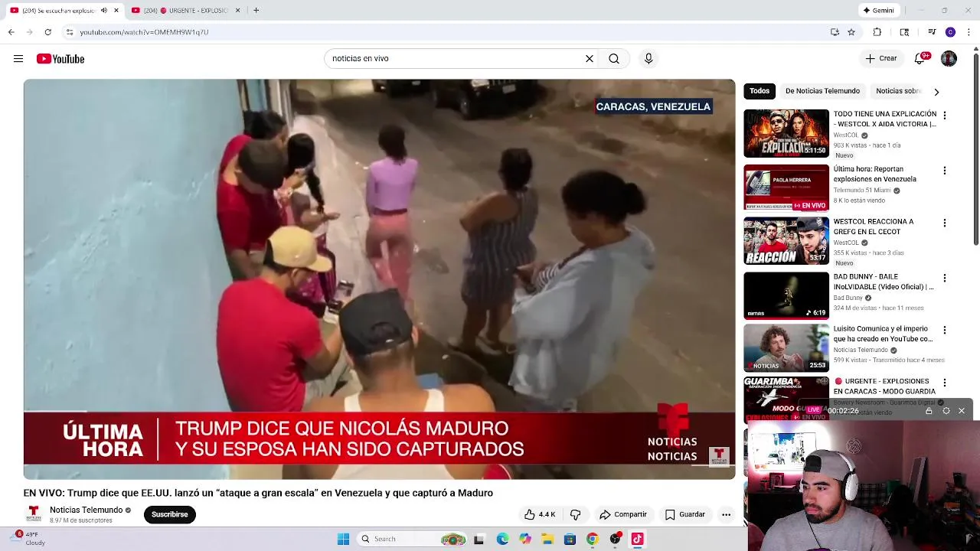The image size is (980, 551).
Task: Select the Todos filter chip
Action: (x=759, y=91)
